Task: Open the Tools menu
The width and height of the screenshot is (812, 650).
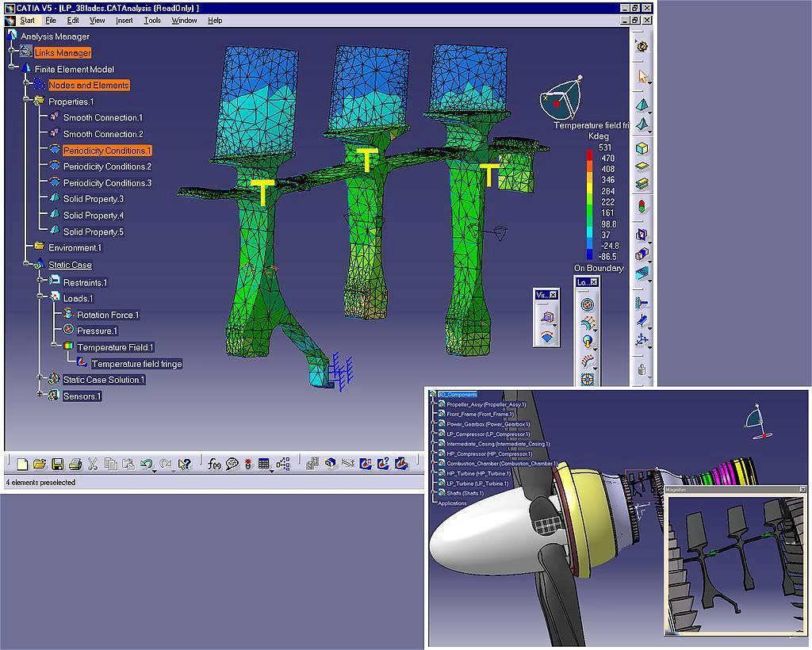Action: tap(152, 20)
